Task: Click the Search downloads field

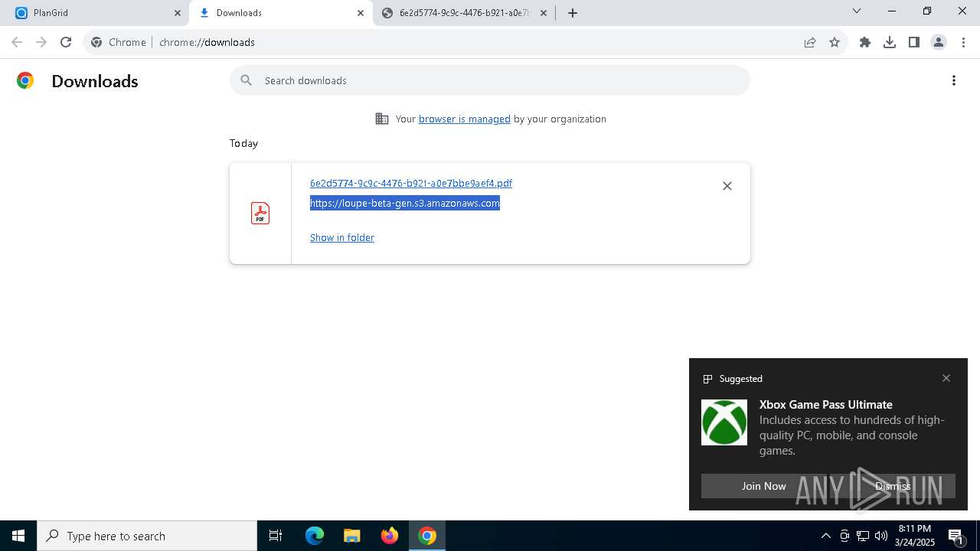Action: (x=490, y=80)
